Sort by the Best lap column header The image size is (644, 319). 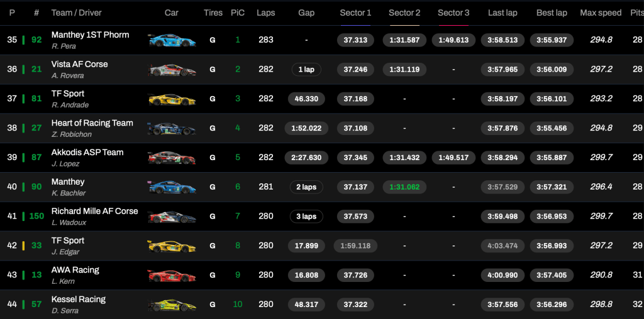tap(552, 13)
